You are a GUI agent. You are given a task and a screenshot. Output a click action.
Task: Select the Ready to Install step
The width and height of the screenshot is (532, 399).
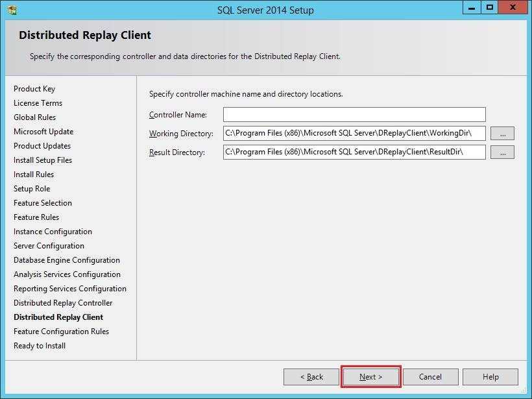coord(40,346)
